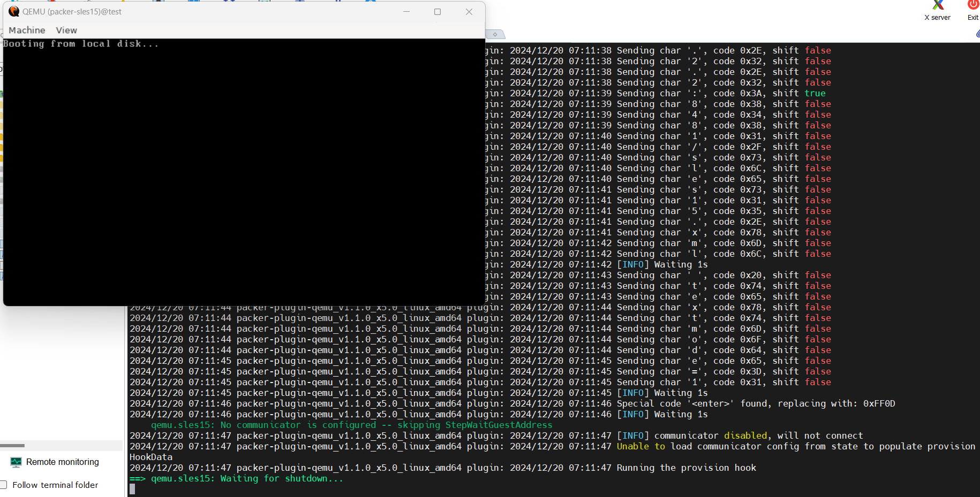Click the Follow terminal folder label
This screenshot has width=980, height=497.
[55, 485]
